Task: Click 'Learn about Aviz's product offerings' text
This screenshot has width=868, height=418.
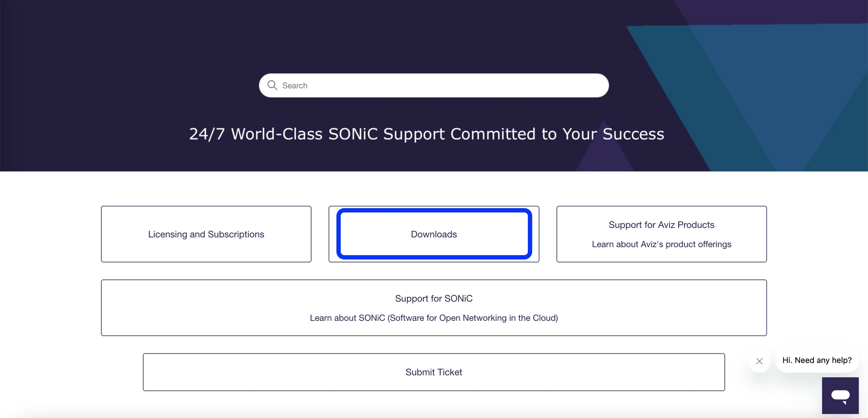Action: [x=661, y=244]
